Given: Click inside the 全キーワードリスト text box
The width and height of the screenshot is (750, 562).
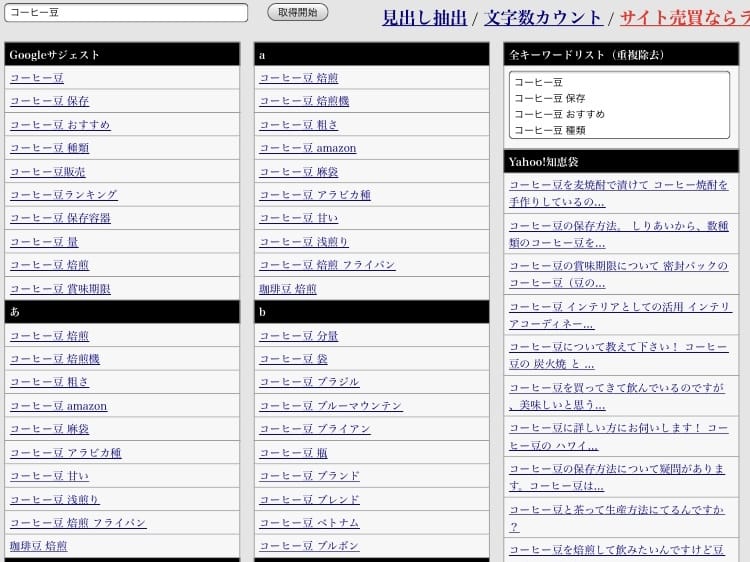Looking at the screenshot, I should click(x=619, y=105).
